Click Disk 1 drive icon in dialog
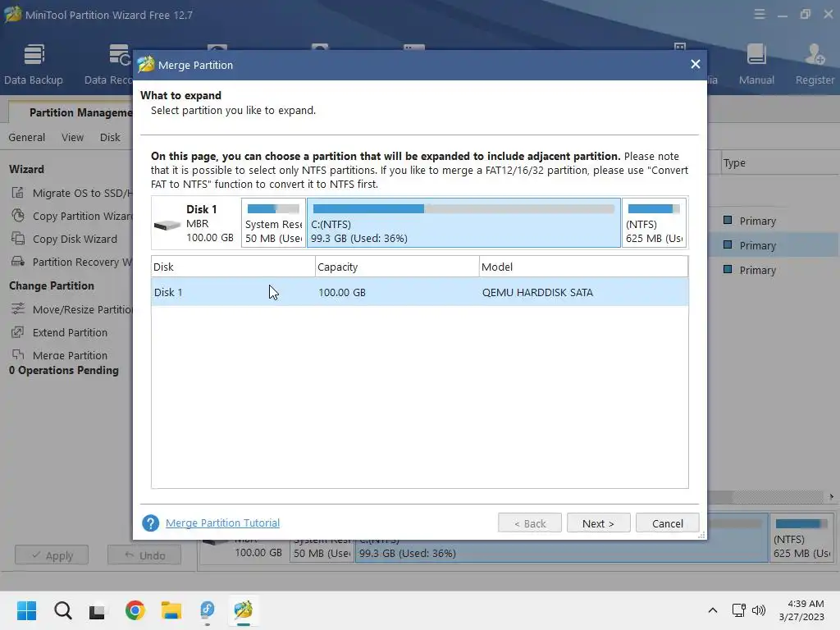This screenshot has width=840, height=630. pyautogui.click(x=167, y=225)
